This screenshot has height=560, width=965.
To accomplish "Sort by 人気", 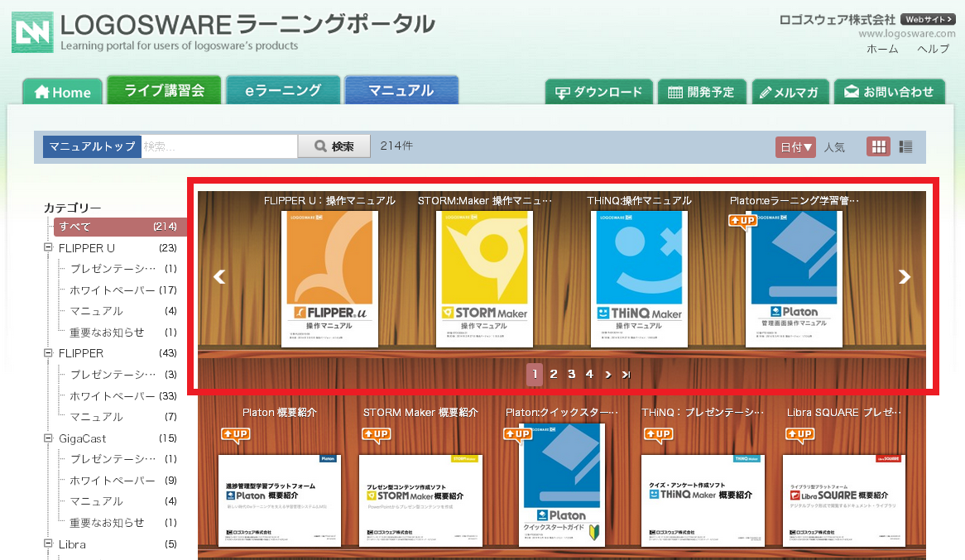I will (834, 147).
